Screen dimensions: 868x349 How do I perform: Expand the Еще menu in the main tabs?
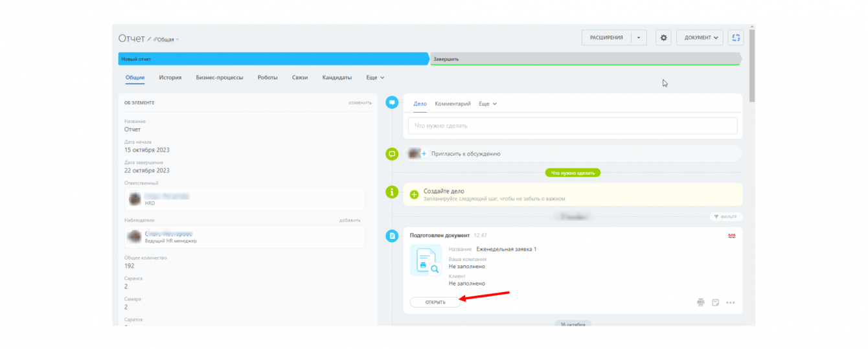pos(375,78)
